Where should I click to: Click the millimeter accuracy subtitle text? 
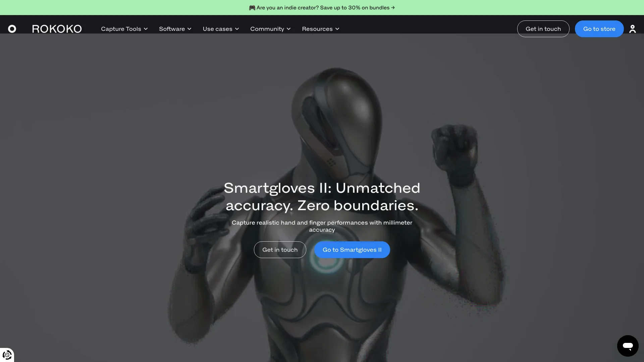click(322, 226)
